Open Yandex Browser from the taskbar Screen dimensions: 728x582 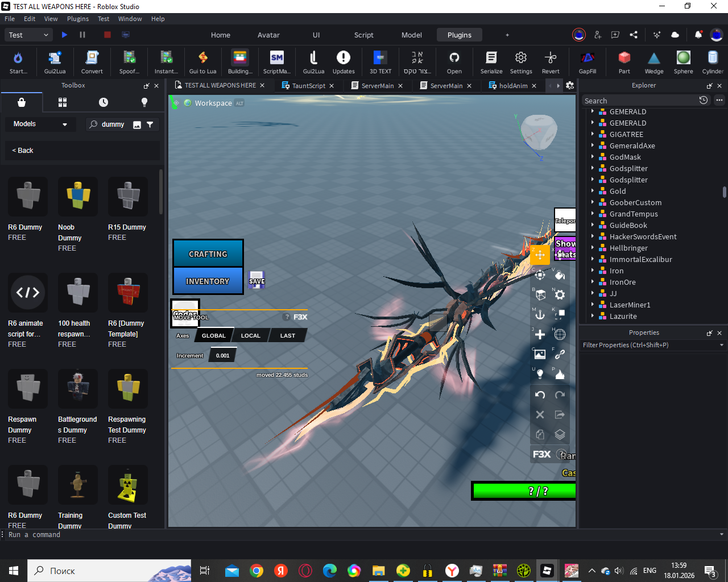pyautogui.click(x=452, y=571)
